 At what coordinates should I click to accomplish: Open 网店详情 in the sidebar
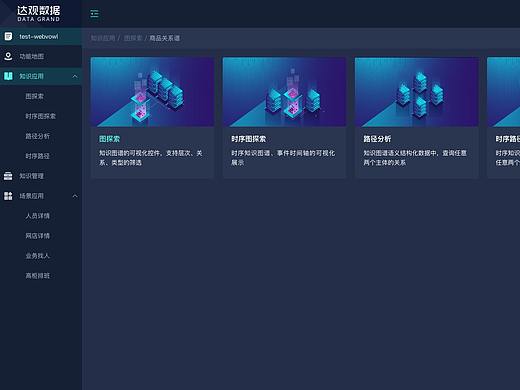37,236
